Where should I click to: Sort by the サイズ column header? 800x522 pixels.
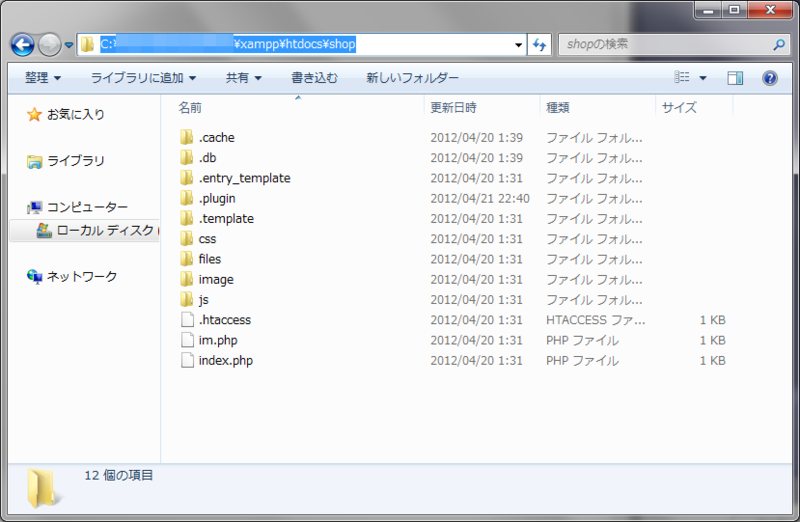679,108
